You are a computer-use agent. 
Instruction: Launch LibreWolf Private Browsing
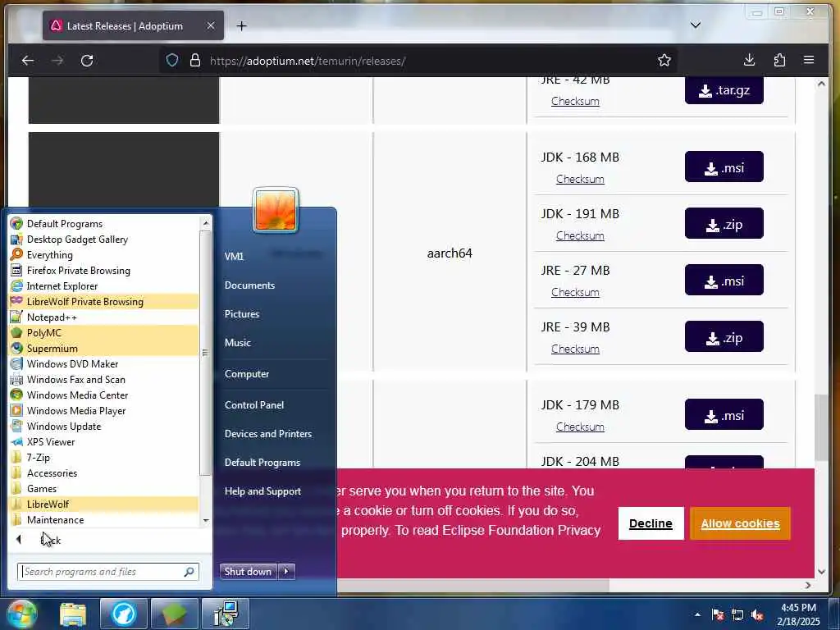click(85, 301)
